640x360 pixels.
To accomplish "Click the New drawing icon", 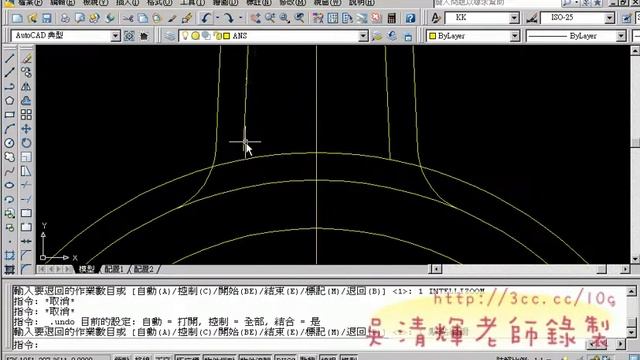I will (x=17, y=18).
